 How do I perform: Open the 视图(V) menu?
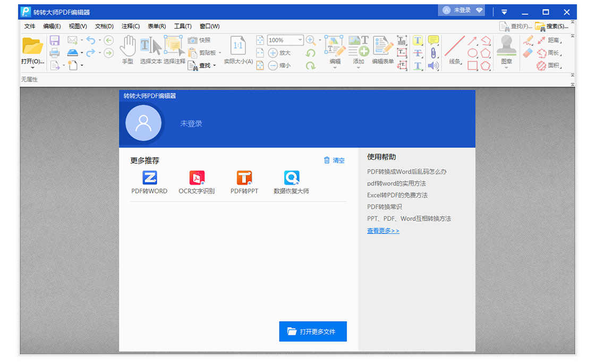pos(78,26)
